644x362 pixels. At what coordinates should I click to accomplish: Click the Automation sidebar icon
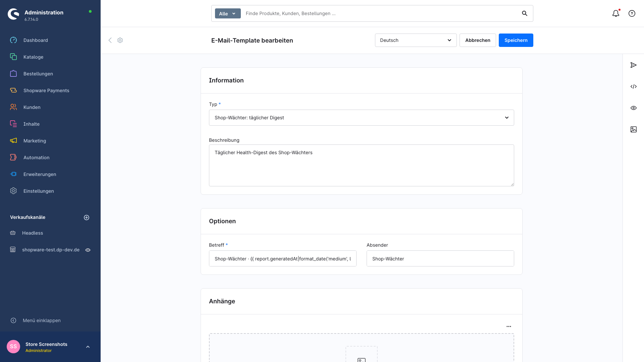coord(13,158)
